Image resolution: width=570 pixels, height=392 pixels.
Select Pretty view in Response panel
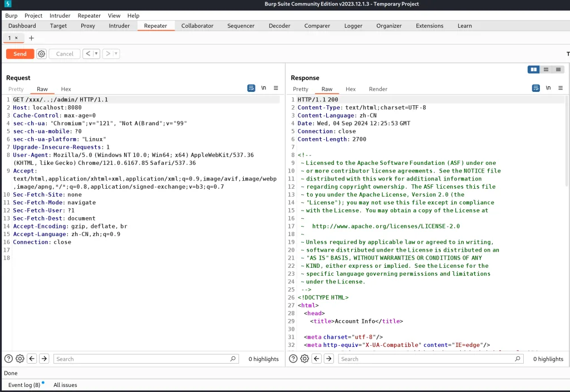point(301,89)
